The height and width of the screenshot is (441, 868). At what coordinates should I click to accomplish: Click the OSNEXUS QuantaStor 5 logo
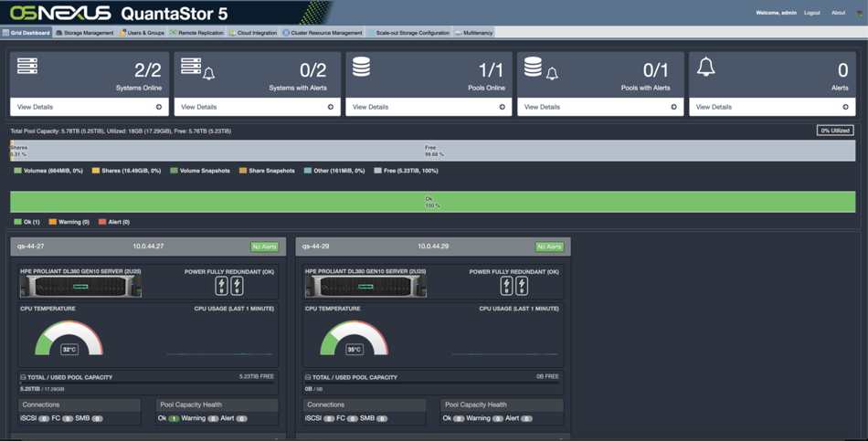119,13
